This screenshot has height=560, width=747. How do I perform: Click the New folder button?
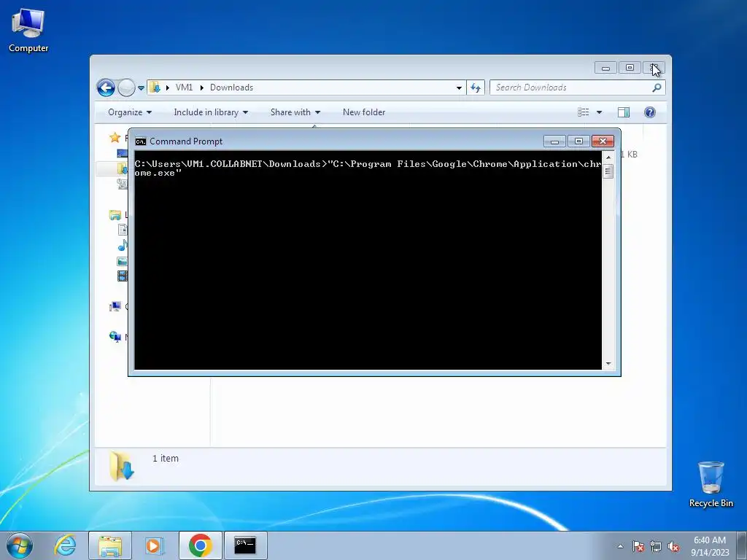364,112
